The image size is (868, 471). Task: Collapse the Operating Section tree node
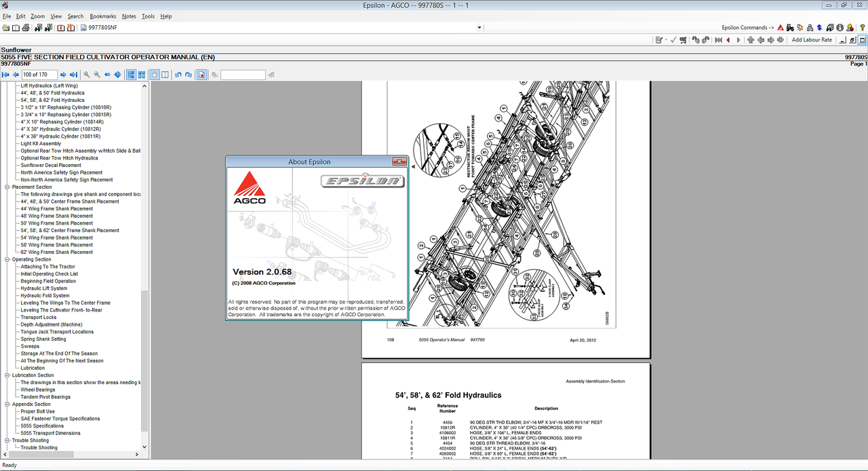tap(7, 259)
